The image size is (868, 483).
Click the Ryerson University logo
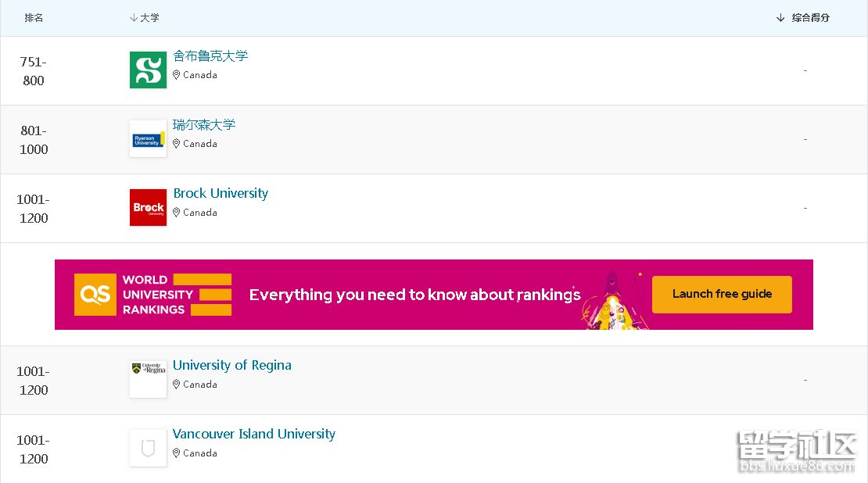click(148, 139)
